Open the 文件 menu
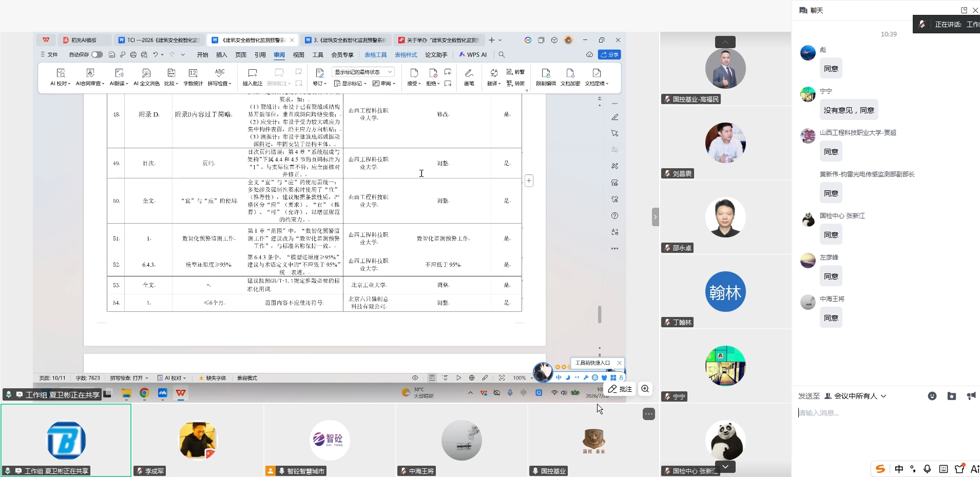980x477 pixels. click(49, 54)
